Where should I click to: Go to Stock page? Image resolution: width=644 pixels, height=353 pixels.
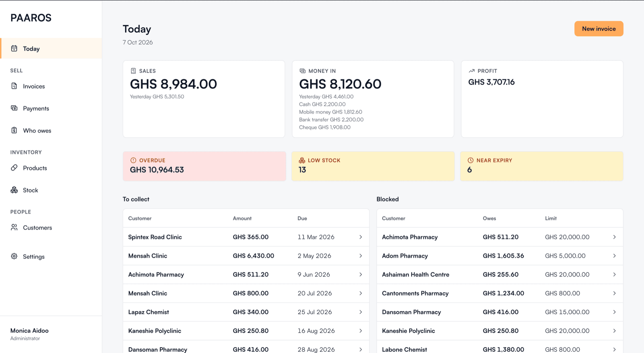click(x=51, y=190)
